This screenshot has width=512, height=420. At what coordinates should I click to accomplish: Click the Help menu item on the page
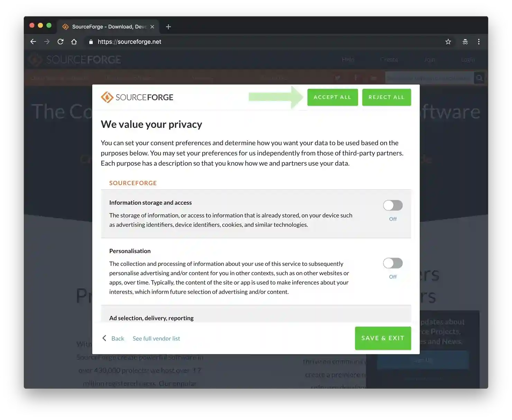pyautogui.click(x=348, y=59)
